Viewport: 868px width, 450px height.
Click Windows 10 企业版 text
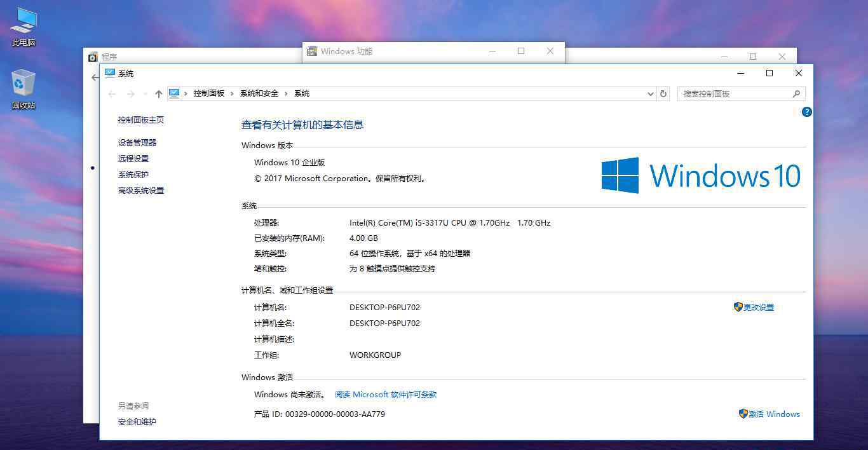click(x=290, y=162)
